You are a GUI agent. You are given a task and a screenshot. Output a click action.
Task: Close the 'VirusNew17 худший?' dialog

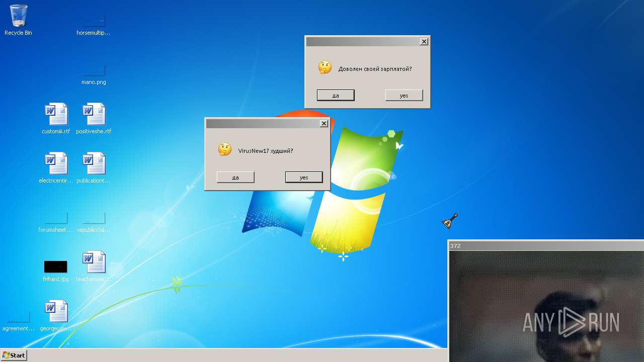coord(324,123)
